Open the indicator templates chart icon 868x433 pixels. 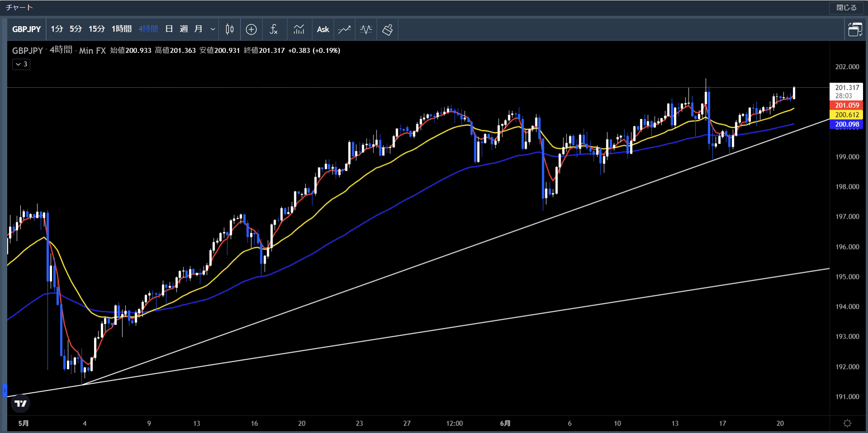(x=299, y=29)
